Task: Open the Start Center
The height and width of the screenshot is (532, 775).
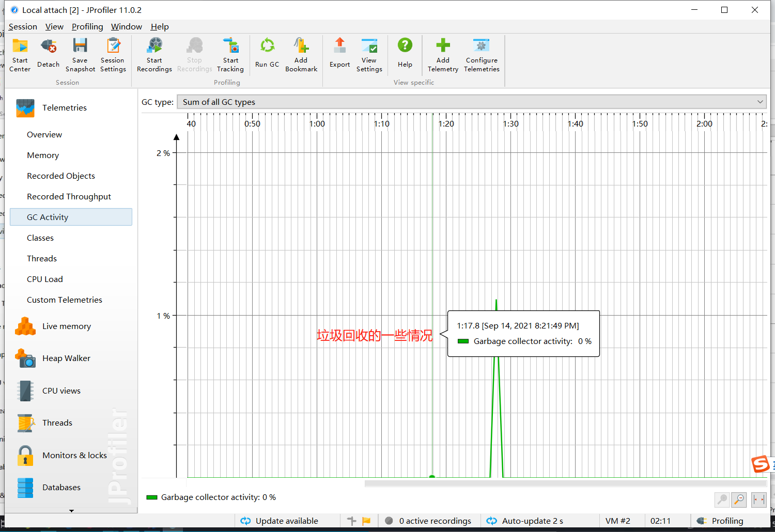Action: (x=20, y=54)
